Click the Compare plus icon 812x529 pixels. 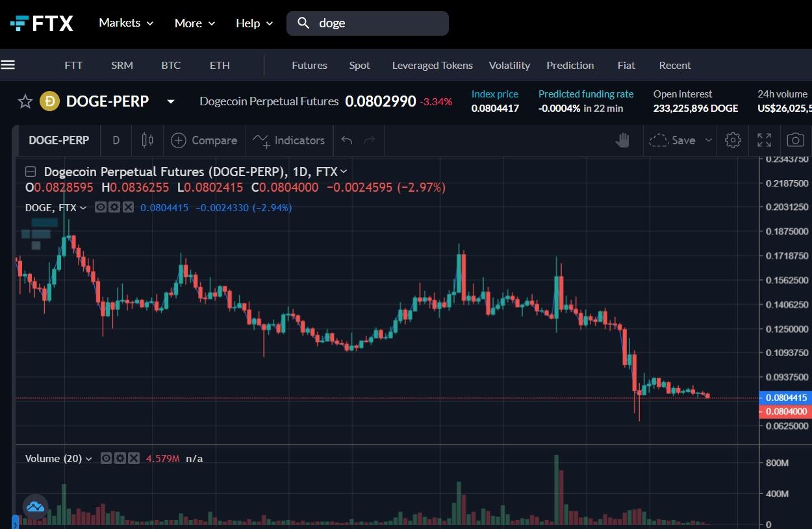coord(179,140)
